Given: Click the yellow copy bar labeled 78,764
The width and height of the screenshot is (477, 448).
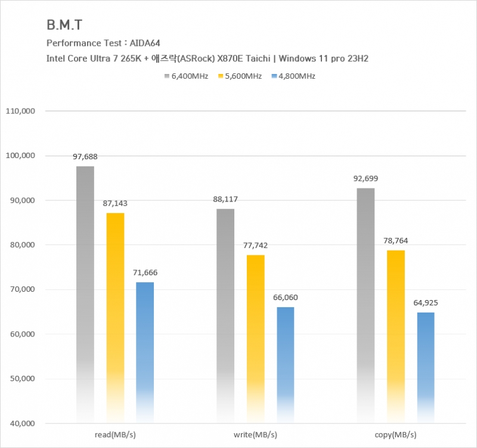Looking at the screenshot, I should (396, 336).
